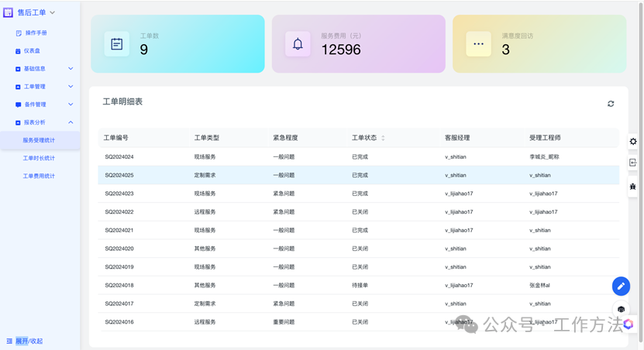Open 工单费用统计 report page
The height and width of the screenshot is (350, 644).
[x=39, y=176]
